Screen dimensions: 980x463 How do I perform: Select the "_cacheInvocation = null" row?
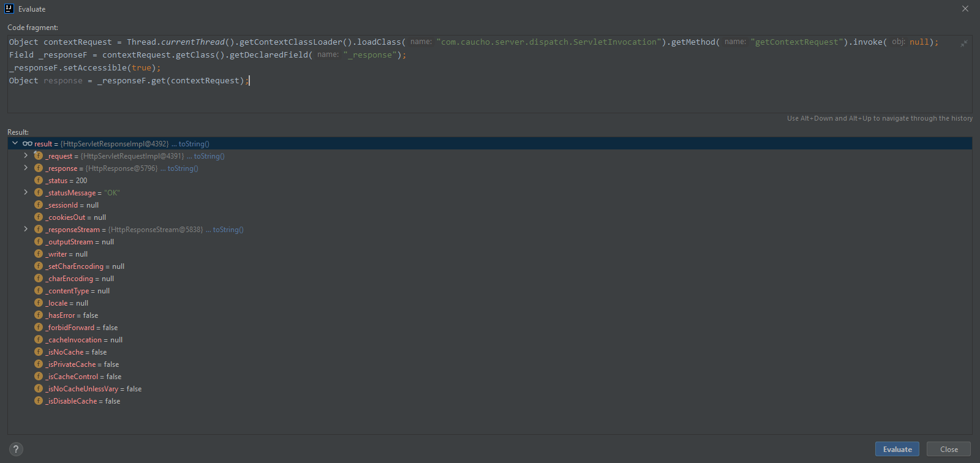[x=490, y=340]
